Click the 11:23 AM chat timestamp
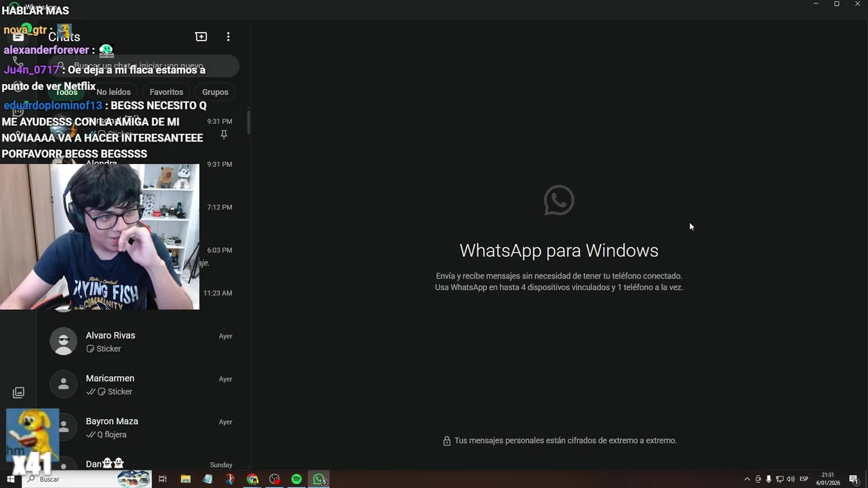868x488 pixels. point(218,293)
